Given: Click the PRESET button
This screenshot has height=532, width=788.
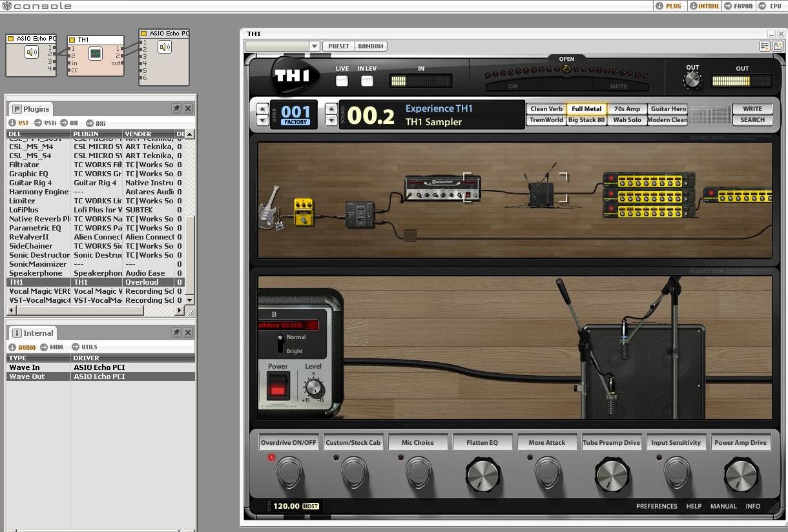Looking at the screenshot, I should pos(338,46).
